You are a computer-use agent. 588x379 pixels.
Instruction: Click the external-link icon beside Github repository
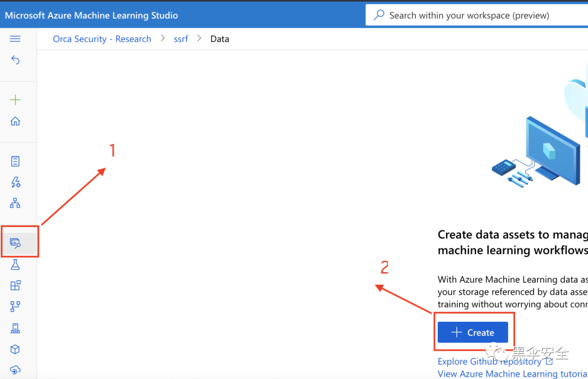[x=549, y=361]
